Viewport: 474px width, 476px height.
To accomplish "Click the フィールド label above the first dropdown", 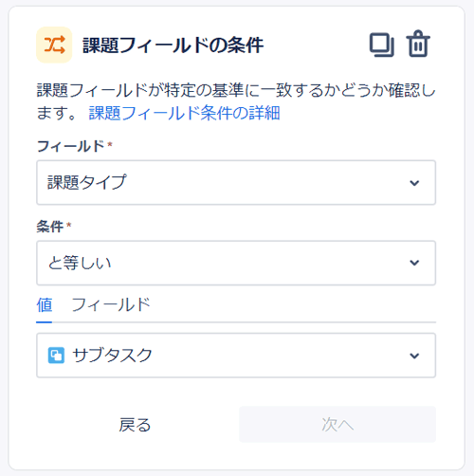I will tap(70, 146).
